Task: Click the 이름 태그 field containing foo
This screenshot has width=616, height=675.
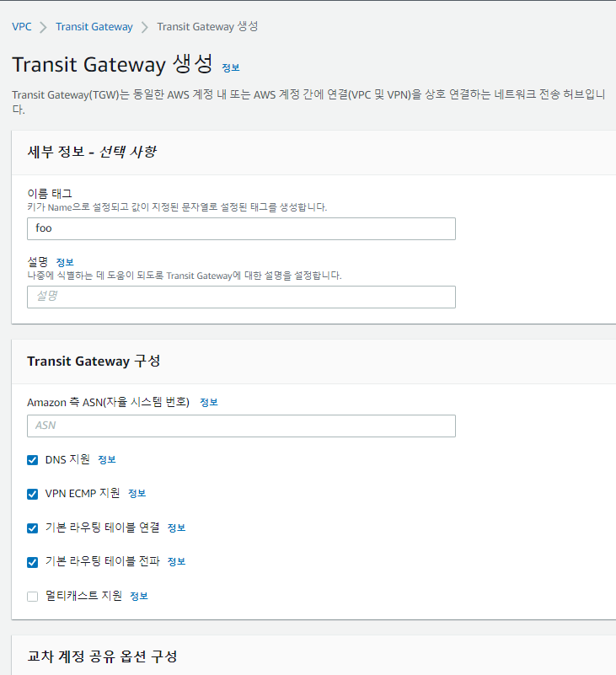Action: (x=241, y=228)
